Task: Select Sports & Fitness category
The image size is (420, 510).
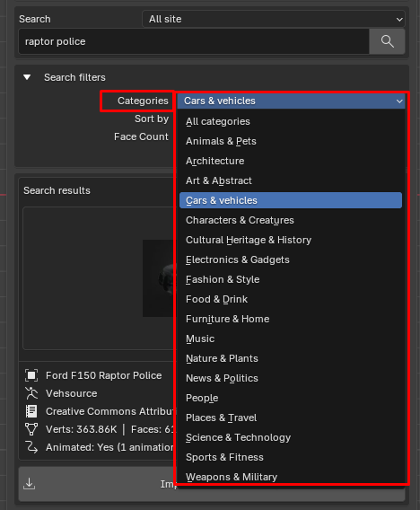Action: [291, 457]
